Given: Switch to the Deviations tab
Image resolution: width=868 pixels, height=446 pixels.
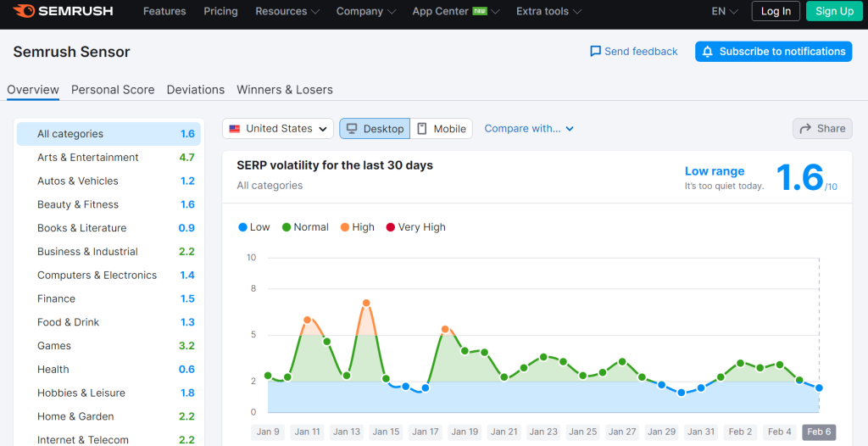Looking at the screenshot, I should pos(196,90).
